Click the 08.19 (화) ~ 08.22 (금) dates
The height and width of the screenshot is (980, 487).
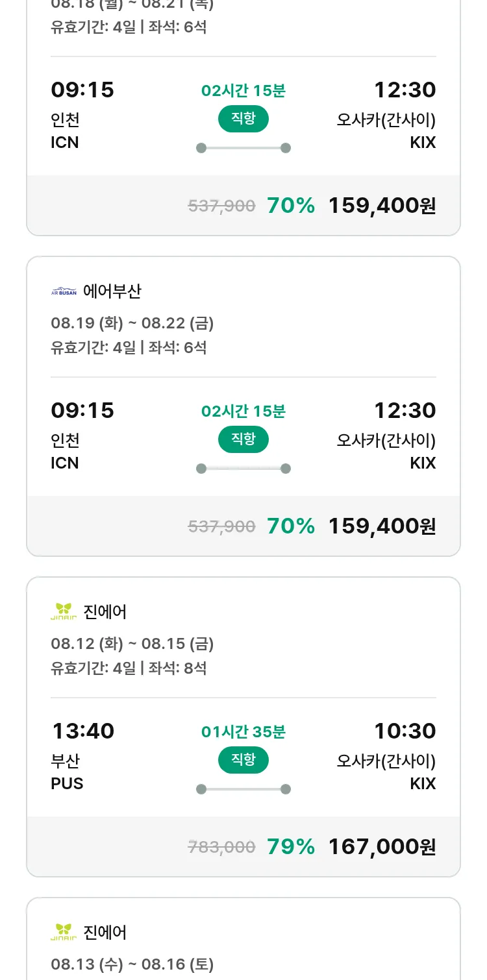[132, 323]
